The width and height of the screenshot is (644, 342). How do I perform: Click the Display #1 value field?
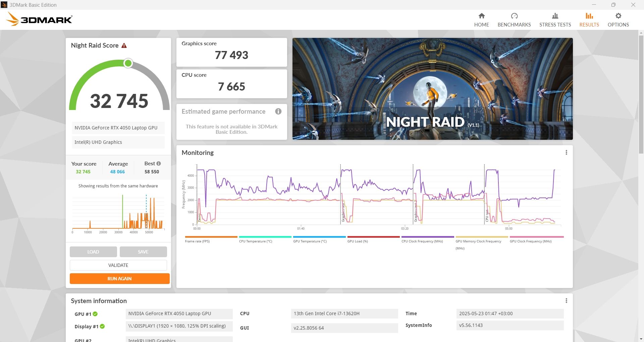(179, 326)
